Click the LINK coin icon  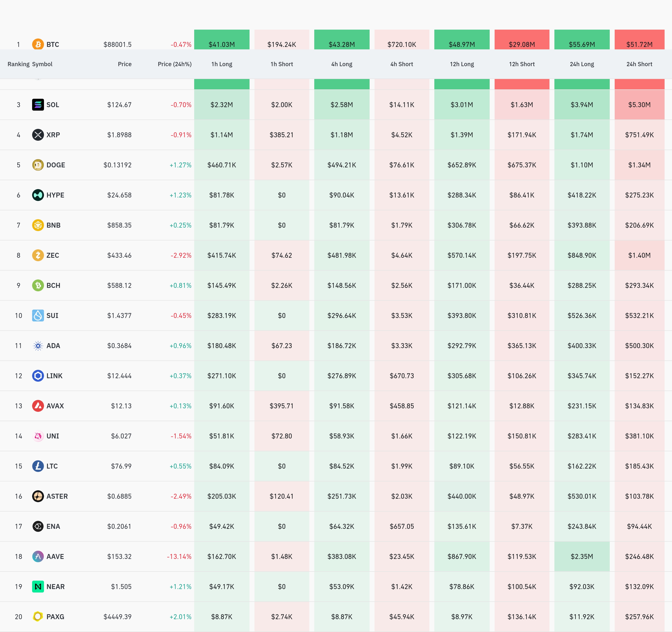pyautogui.click(x=38, y=375)
